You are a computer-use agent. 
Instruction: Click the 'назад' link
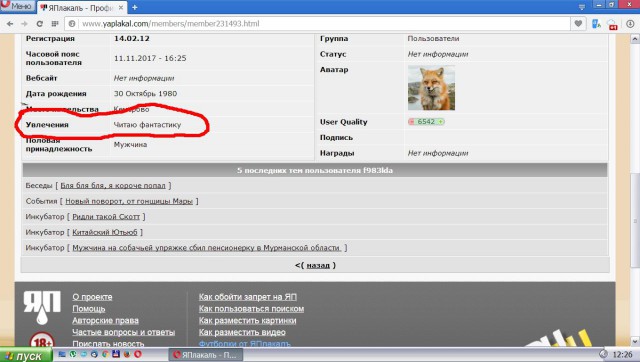pyautogui.click(x=318, y=265)
